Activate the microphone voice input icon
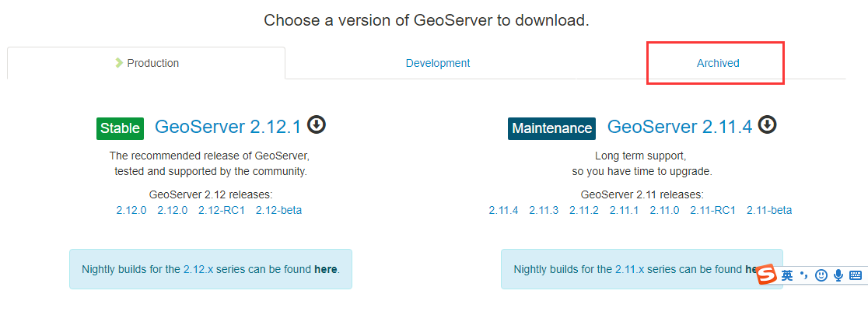Screen dimensions: 868x322 pos(838,275)
